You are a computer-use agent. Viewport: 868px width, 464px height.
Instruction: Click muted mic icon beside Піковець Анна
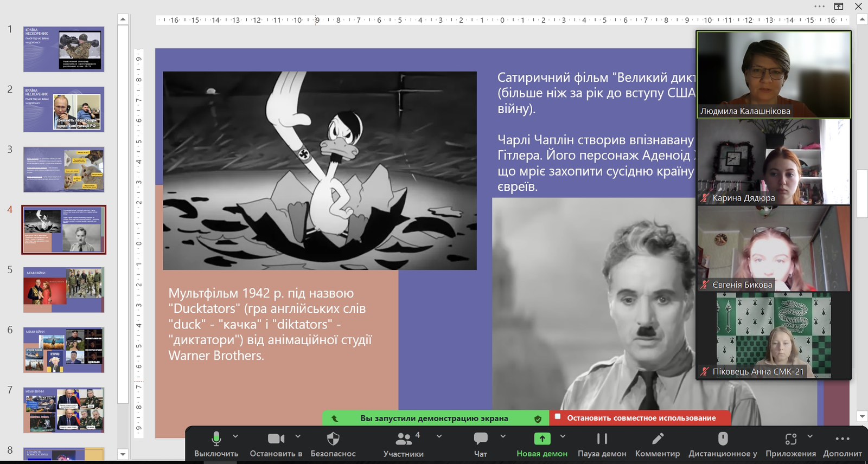pos(705,371)
